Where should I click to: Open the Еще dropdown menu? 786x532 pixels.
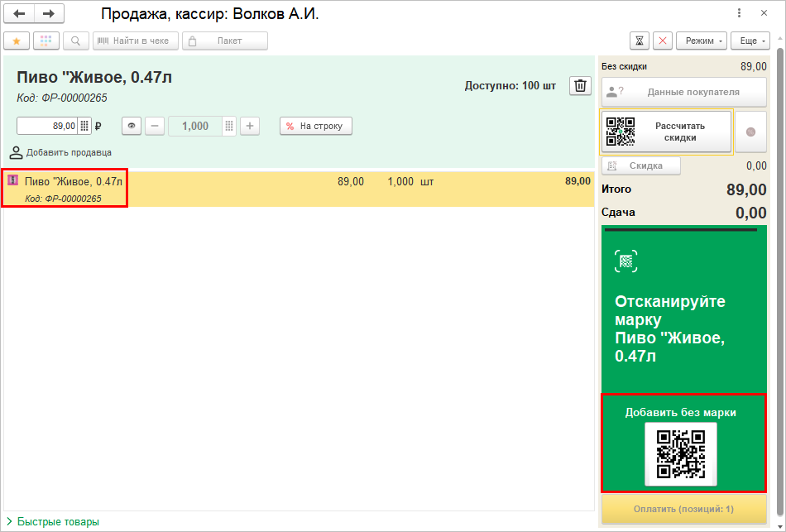[750, 41]
